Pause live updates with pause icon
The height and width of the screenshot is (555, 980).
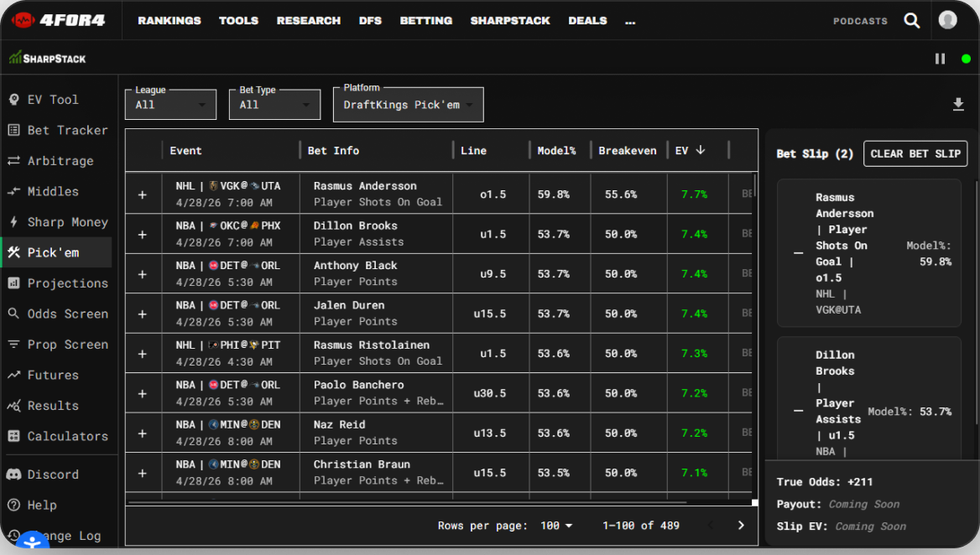coord(940,59)
